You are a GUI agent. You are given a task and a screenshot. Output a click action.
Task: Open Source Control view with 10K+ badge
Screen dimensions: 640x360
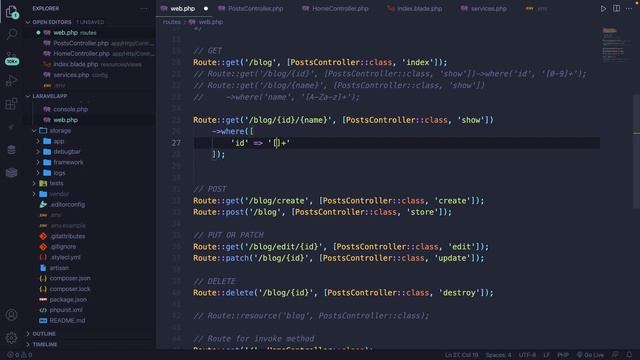point(12,58)
